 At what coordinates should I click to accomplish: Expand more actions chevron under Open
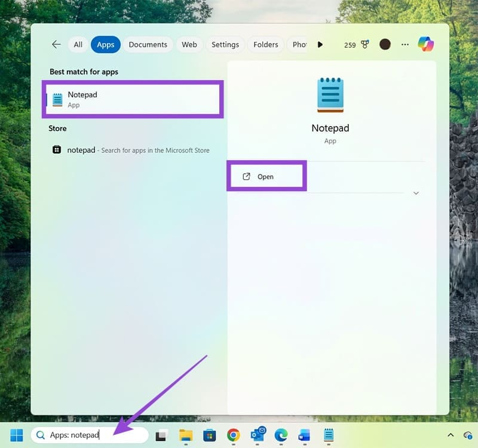[416, 193]
